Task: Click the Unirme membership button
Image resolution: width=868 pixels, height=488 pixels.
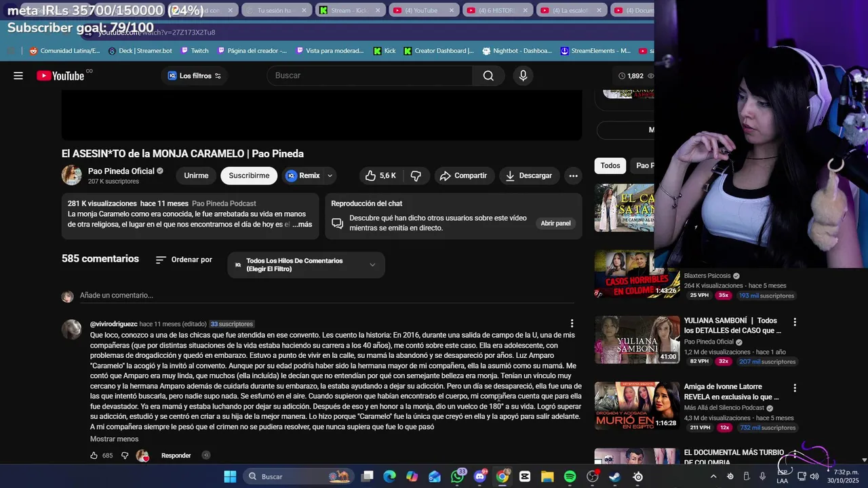Action: coord(196,176)
